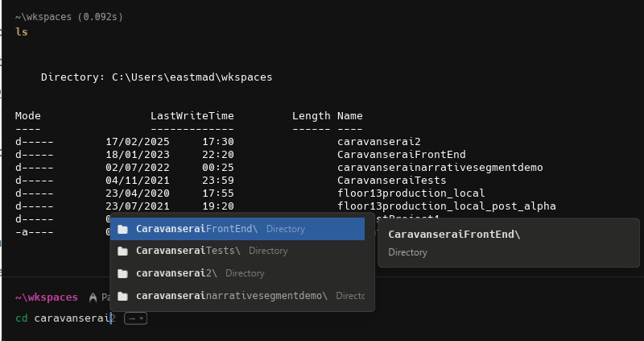Click the directory path C:\Users\eastmad\wkspaces
The image size is (644, 341).
pos(192,77)
